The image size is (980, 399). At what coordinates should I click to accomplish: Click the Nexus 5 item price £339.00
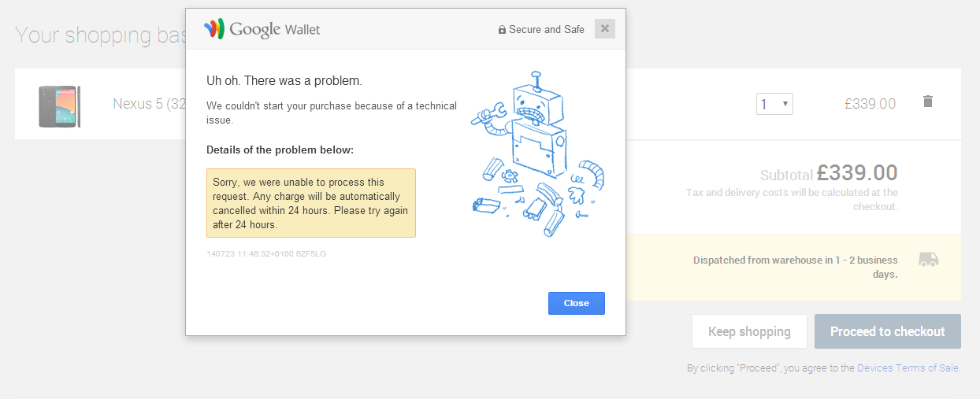870,104
